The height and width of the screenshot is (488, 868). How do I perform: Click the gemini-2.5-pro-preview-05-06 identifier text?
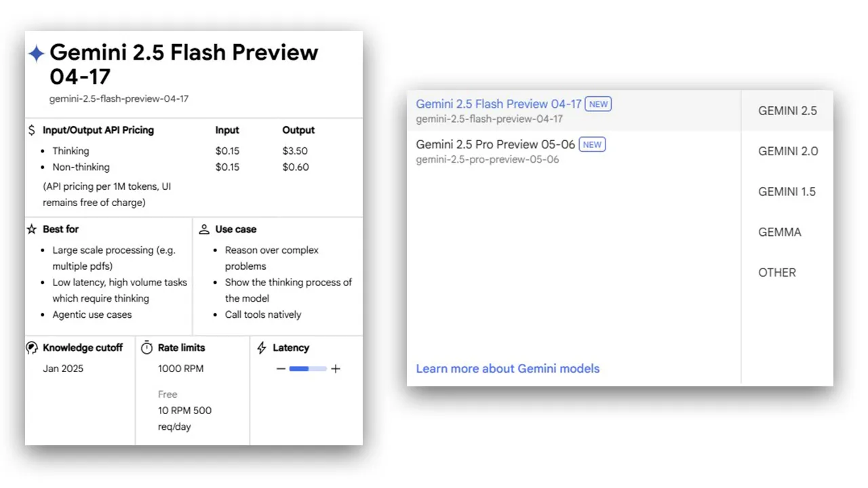[x=488, y=160]
